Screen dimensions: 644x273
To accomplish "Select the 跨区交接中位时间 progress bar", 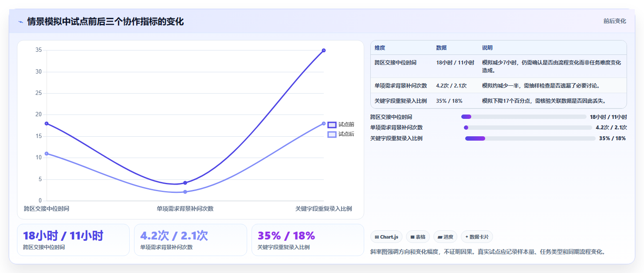I will 524,117.
